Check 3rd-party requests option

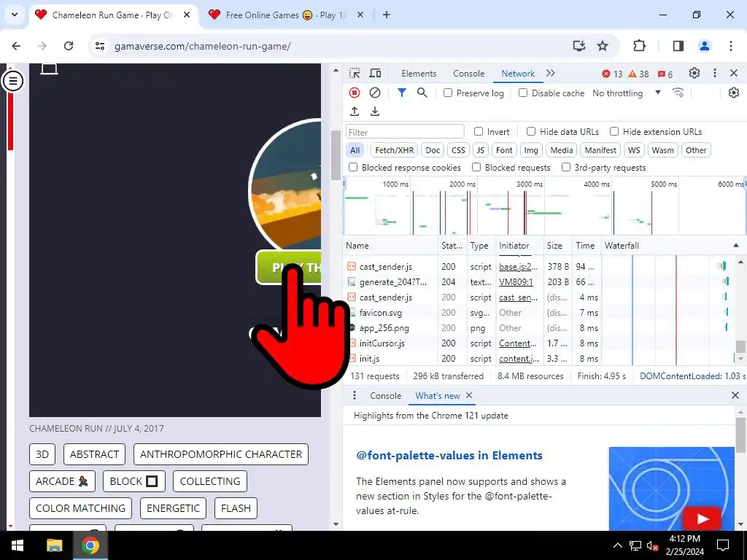(x=566, y=167)
